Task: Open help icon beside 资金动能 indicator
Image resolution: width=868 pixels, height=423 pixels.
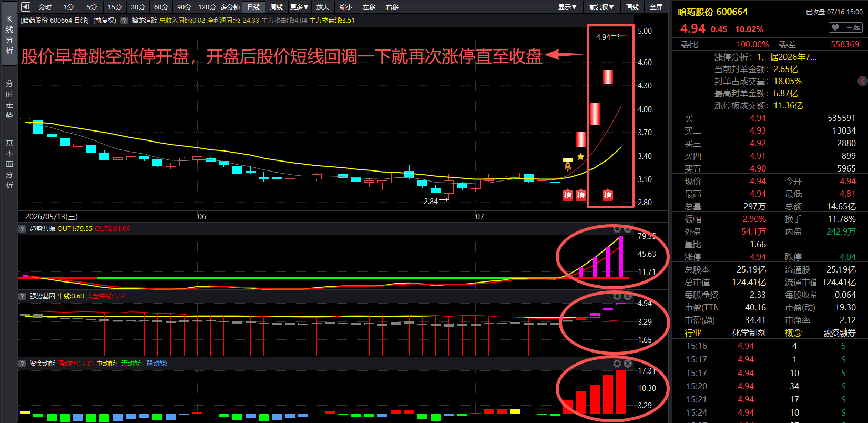Action: 22,364
